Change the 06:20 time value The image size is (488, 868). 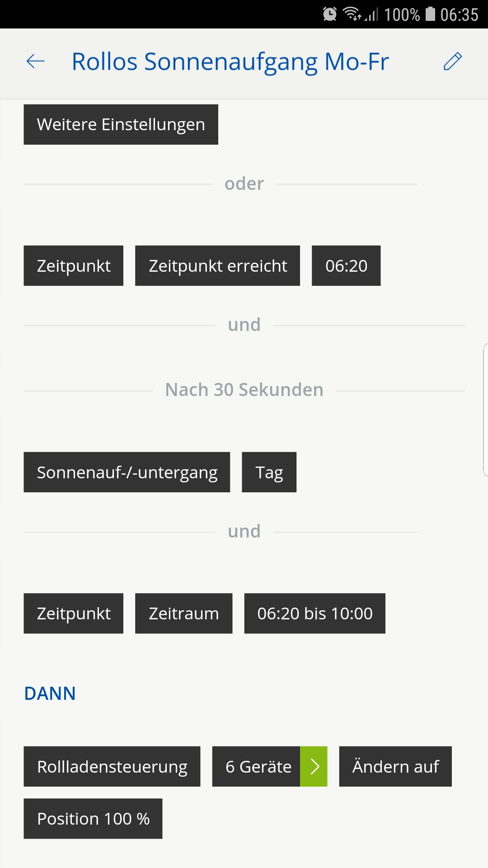(346, 266)
